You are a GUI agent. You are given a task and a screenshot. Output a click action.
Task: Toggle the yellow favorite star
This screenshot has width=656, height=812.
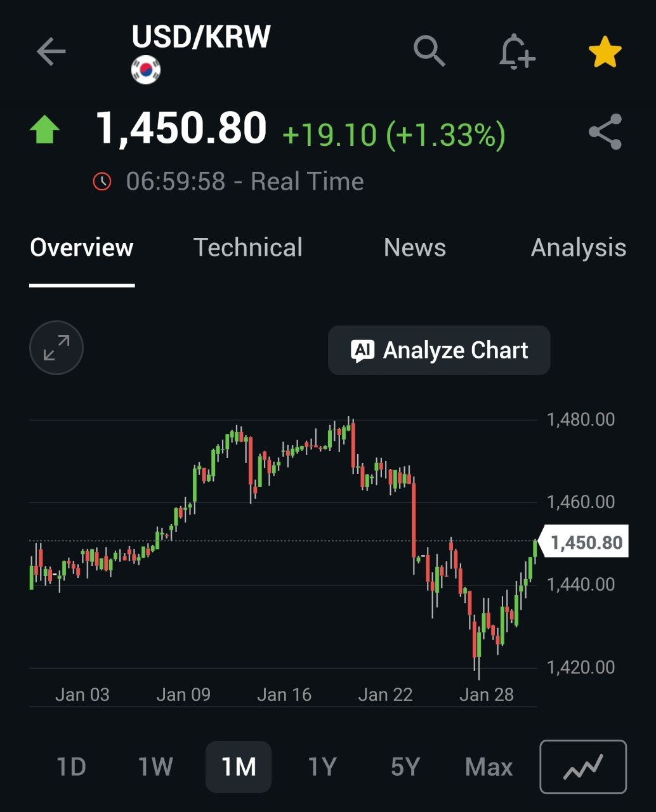[x=605, y=51]
